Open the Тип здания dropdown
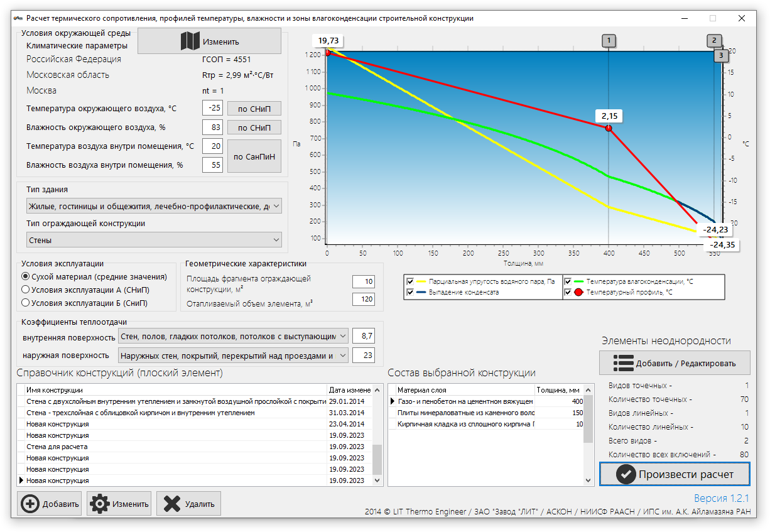This screenshot has width=770, height=532. [154, 206]
